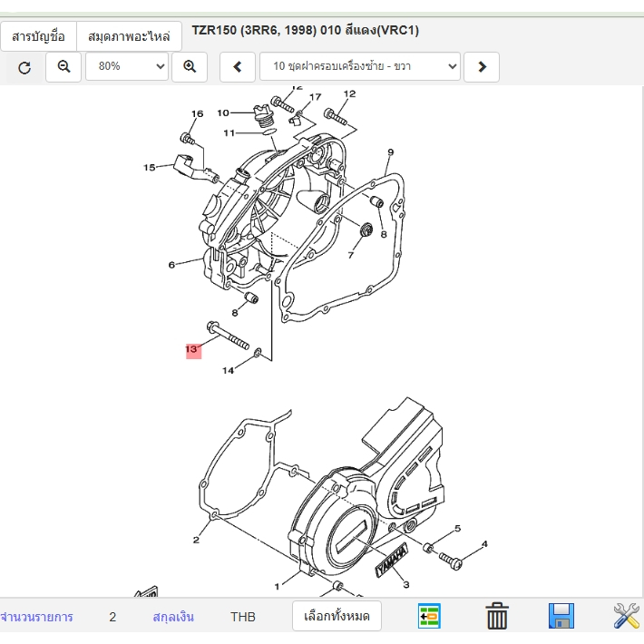The image size is (644, 644).
Task: Click the trash bin delete icon
Action: pos(497,616)
